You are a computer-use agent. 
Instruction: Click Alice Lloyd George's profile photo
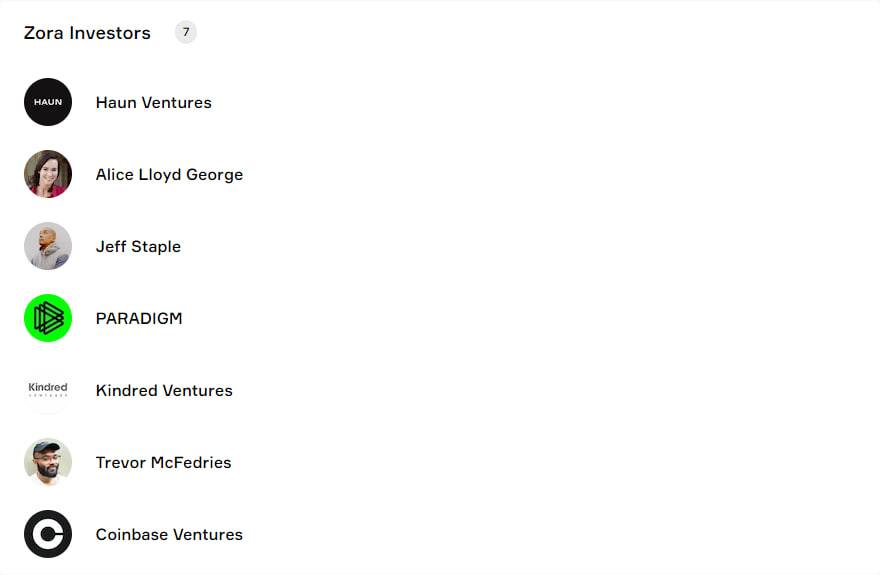click(x=48, y=174)
